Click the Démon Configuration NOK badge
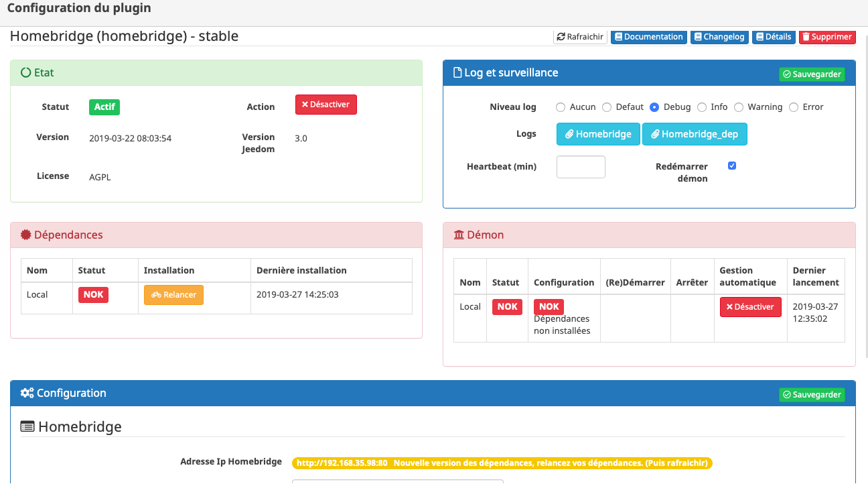Image resolution: width=868 pixels, height=484 pixels. click(549, 307)
